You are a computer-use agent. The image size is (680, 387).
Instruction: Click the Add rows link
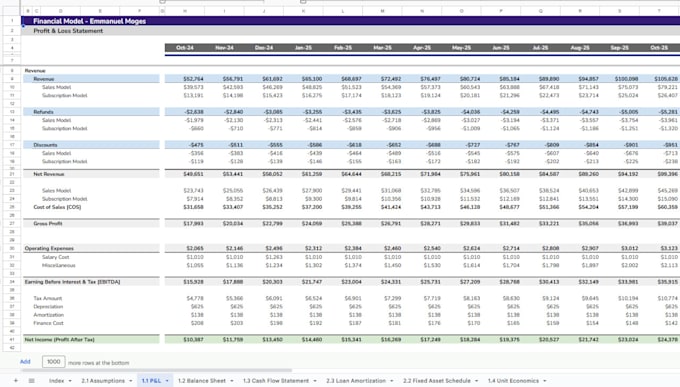point(25,361)
